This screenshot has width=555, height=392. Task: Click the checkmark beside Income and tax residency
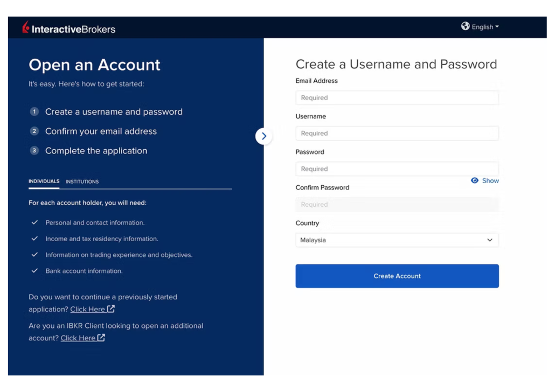pos(34,239)
